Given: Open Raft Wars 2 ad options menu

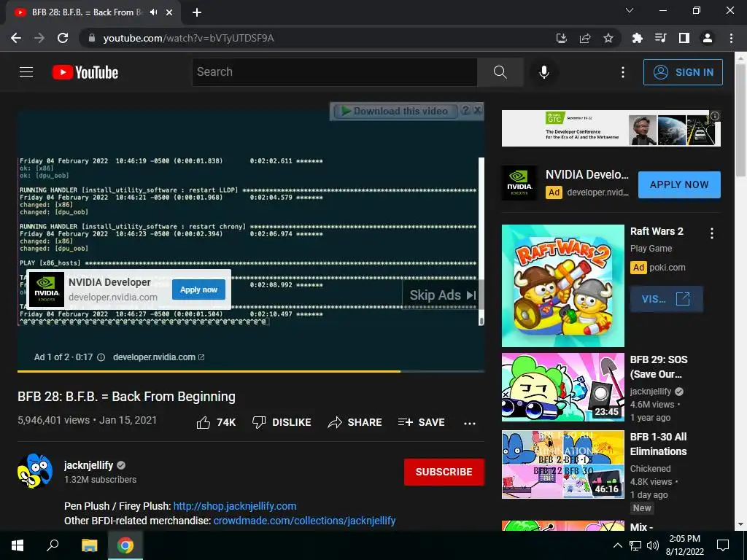Looking at the screenshot, I should [x=712, y=233].
